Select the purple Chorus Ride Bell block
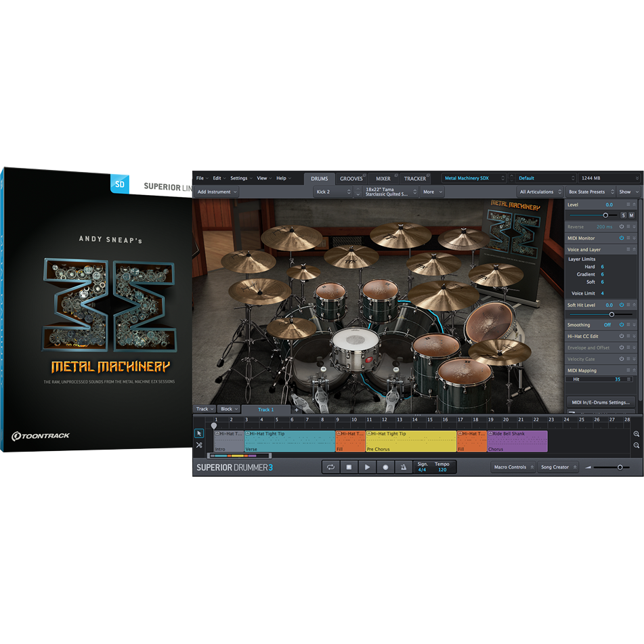 517,441
